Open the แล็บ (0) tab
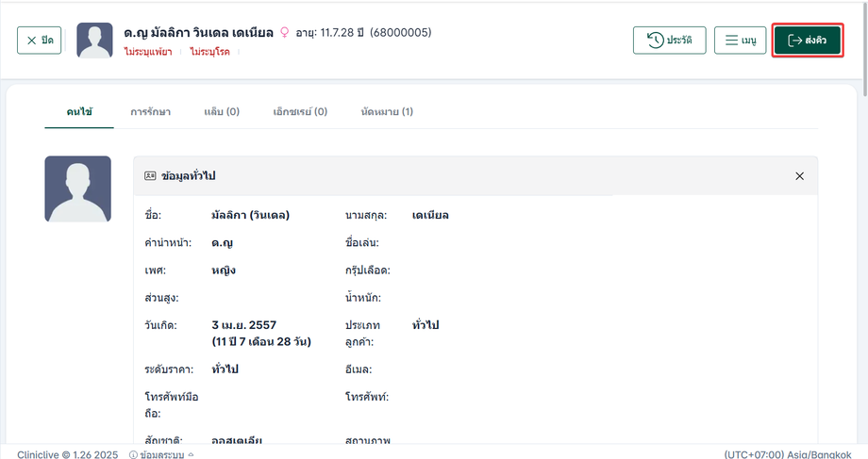Viewport: 868px width, 459px height. pos(222,111)
